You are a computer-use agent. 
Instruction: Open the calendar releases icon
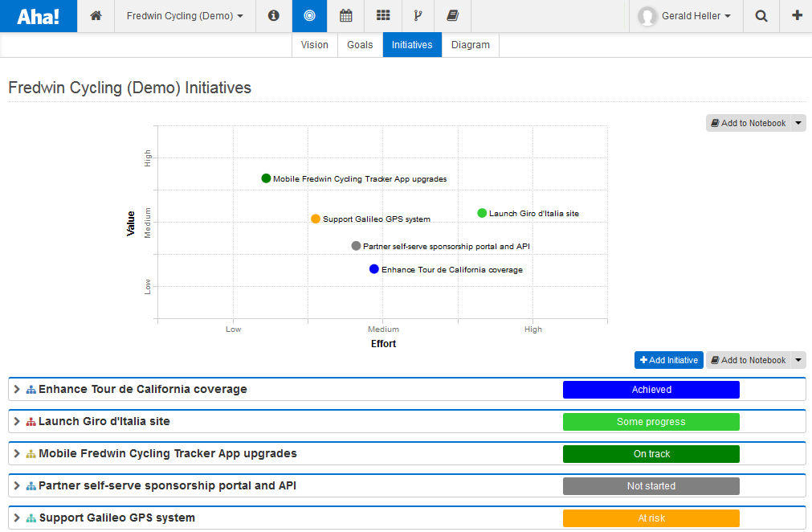[346, 16]
